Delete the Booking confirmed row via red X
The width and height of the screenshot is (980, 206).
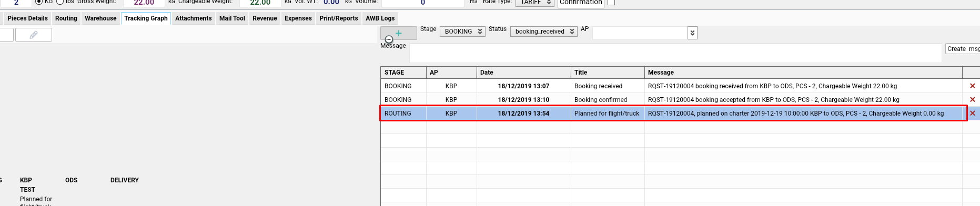click(x=972, y=100)
